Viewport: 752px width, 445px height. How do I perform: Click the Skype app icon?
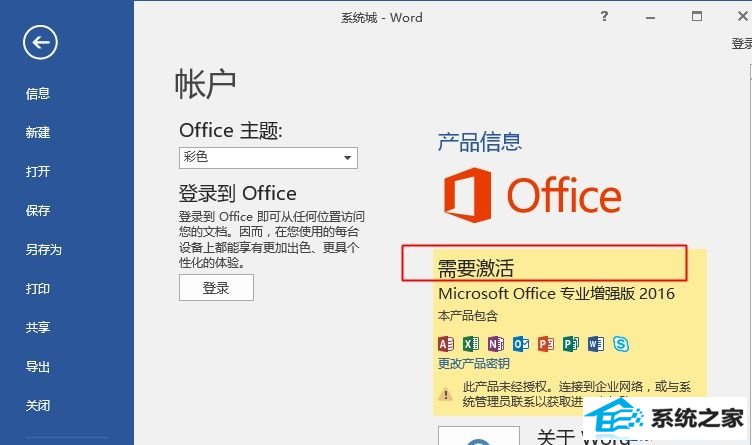click(x=621, y=344)
